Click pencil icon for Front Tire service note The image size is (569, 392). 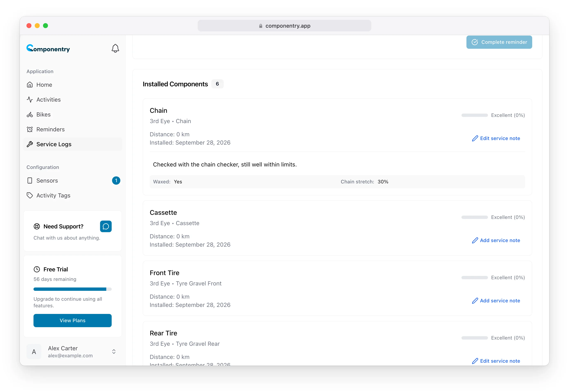coord(475,301)
